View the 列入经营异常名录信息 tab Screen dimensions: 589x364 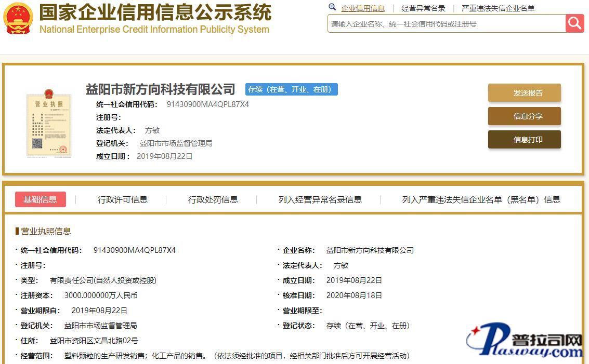pos(320,199)
